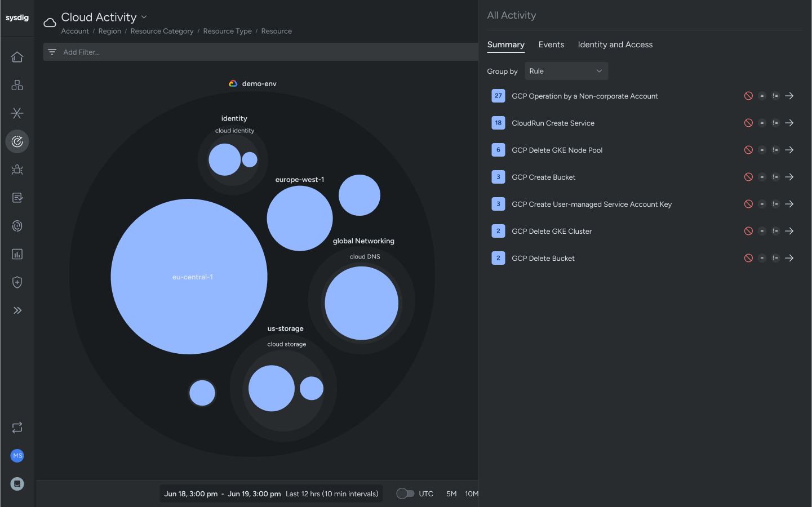Switch to the Events tab
This screenshot has width=812, height=507.
pyautogui.click(x=551, y=45)
